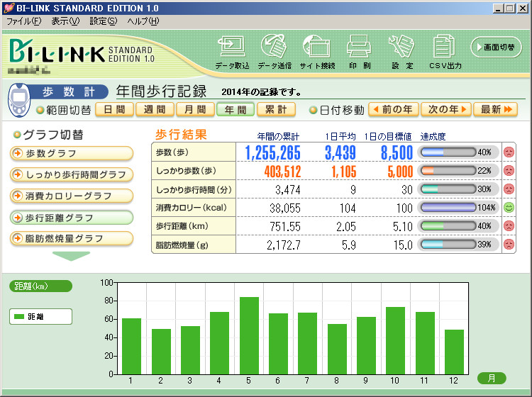
Task: Click the 1,255,265 yearly steps value
Action: (273, 153)
